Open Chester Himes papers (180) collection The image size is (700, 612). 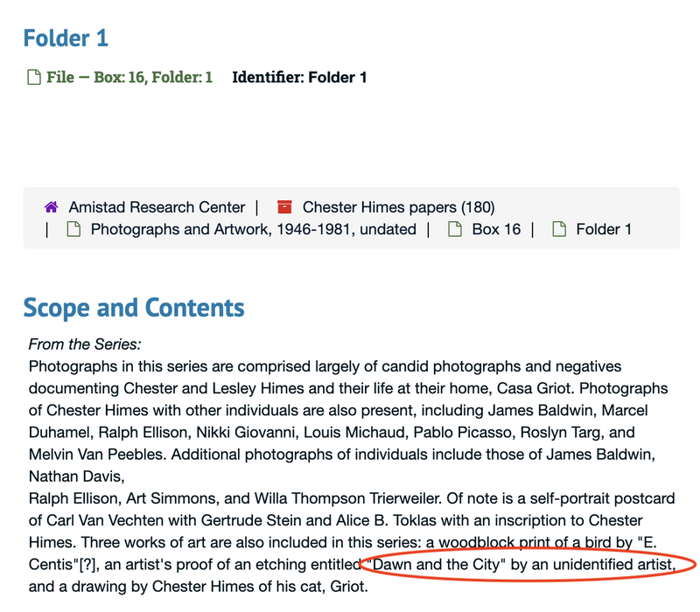(399, 207)
